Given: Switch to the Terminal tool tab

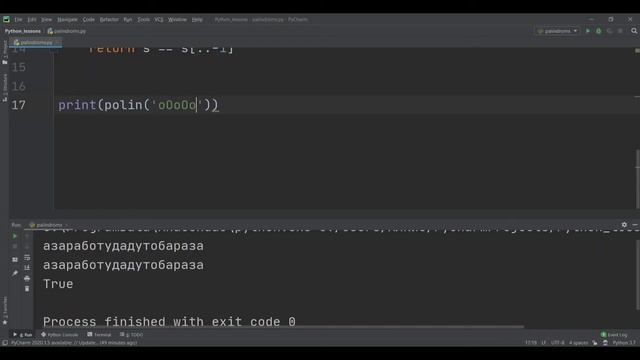Looking at the screenshot, I should click(x=99, y=335).
